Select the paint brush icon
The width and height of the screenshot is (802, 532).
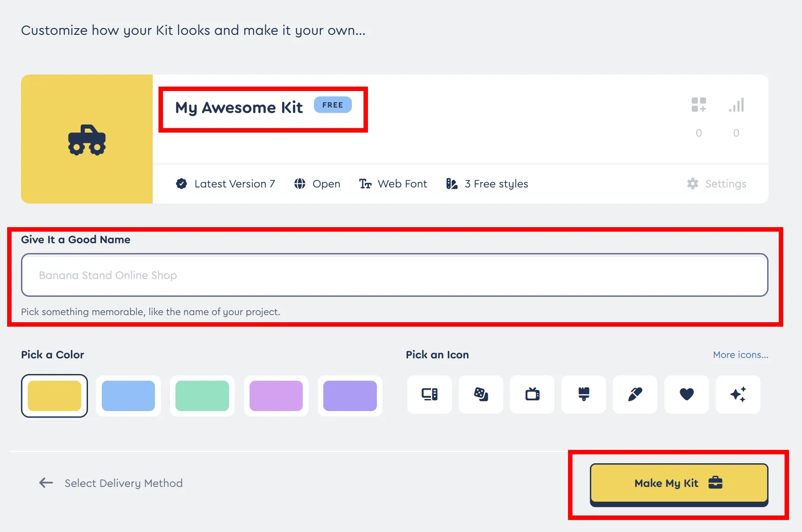pos(584,395)
